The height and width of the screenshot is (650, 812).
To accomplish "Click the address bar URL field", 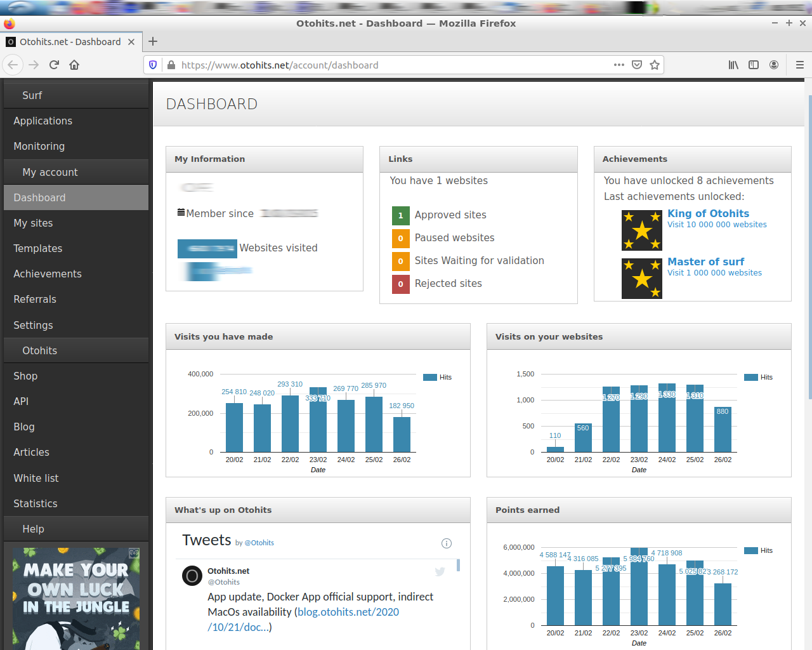I will click(393, 65).
